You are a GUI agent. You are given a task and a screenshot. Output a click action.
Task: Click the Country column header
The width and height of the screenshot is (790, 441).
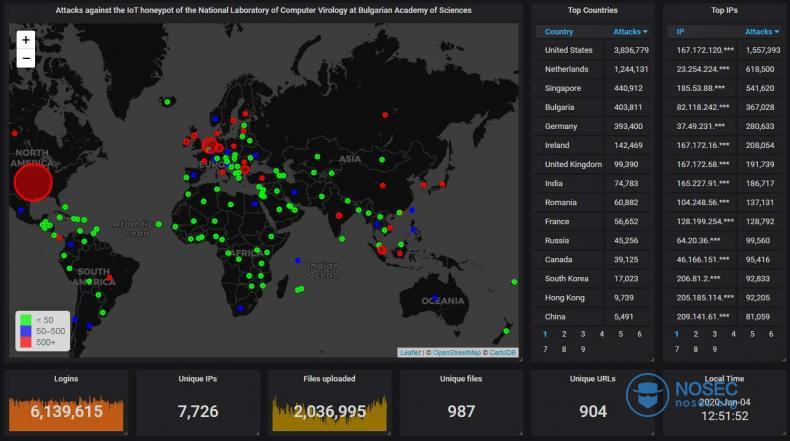point(559,31)
